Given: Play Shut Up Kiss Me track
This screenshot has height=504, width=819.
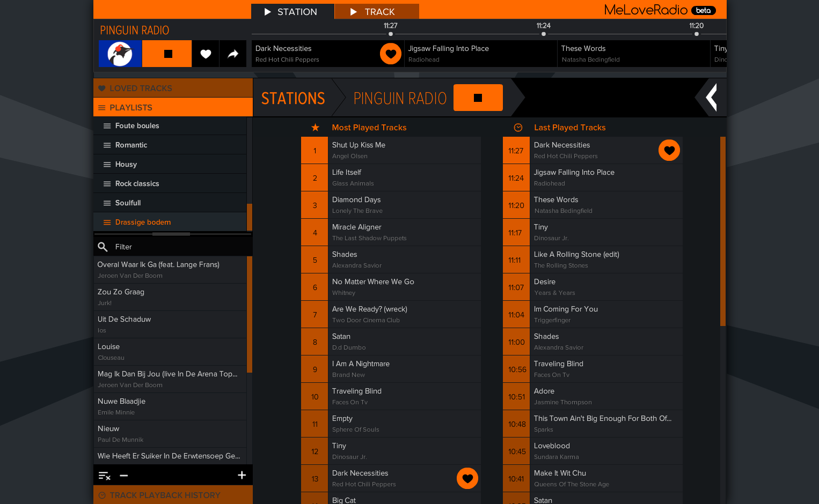Looking at the screenshot, I should [x=391, y=150].
